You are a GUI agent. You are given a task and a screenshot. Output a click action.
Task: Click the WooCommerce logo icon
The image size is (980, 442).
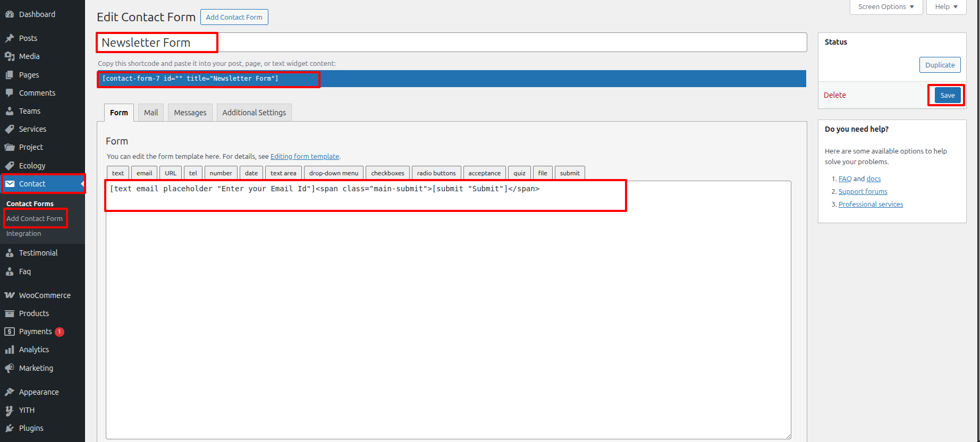(10, 295)
